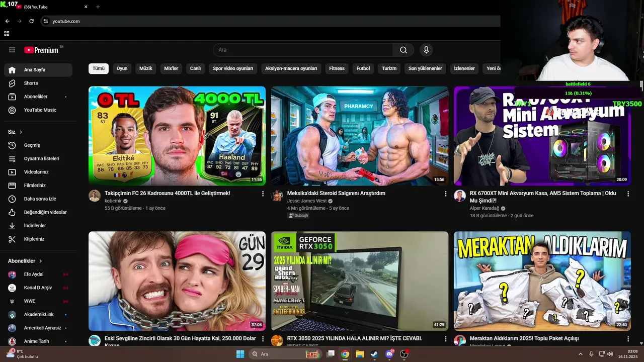Open AkademikLink subscription channel
The width and height of the screenshot is (644, 362).
(38, 315)
